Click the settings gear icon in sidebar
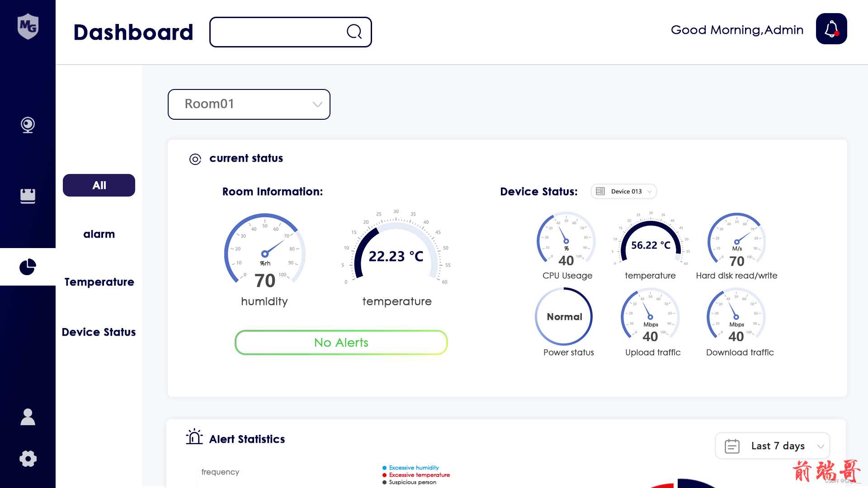This screenshot has height=488, width=868. click(x=28, y=460)
